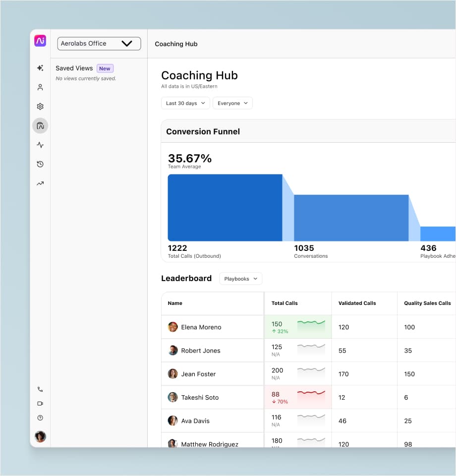456x476 pixels.
Task: Click the video meeting camera icon
Action: coord(40,404)
